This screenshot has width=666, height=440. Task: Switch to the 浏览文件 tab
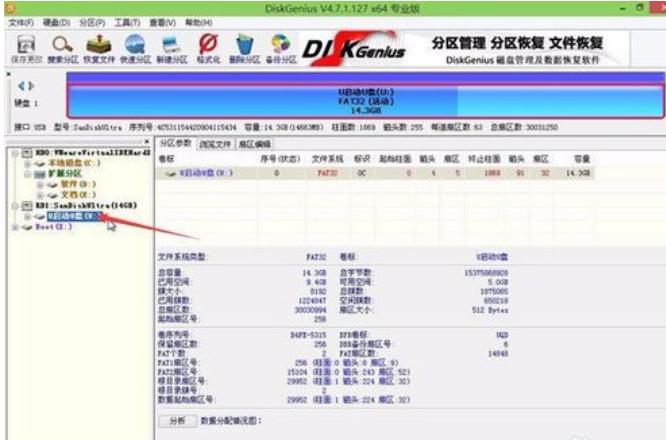pyautogui.click(x=215, y=144)
